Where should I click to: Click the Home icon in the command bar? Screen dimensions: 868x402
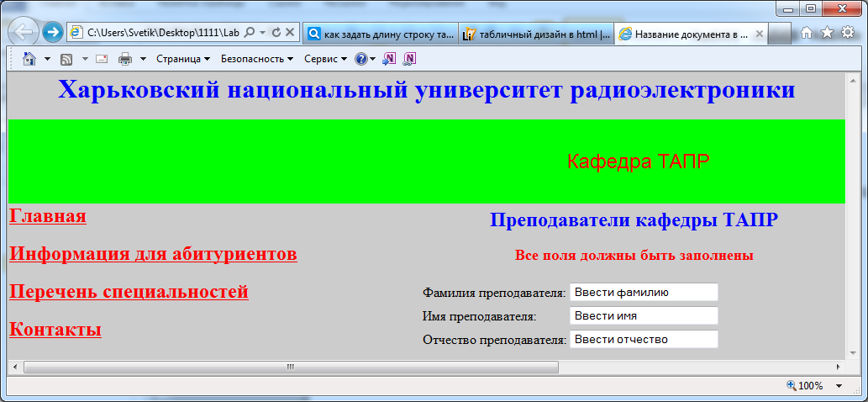coord(29,59)
